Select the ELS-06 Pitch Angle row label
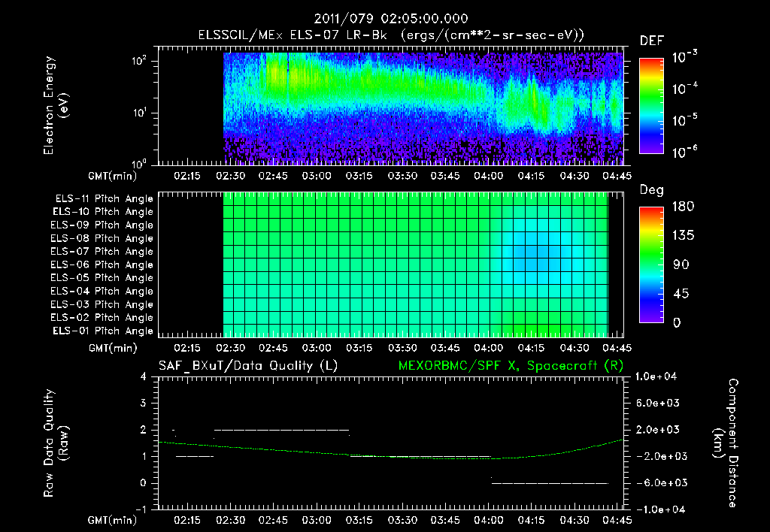Viewport: 770px width, 532px height. (x=102, y=265)
